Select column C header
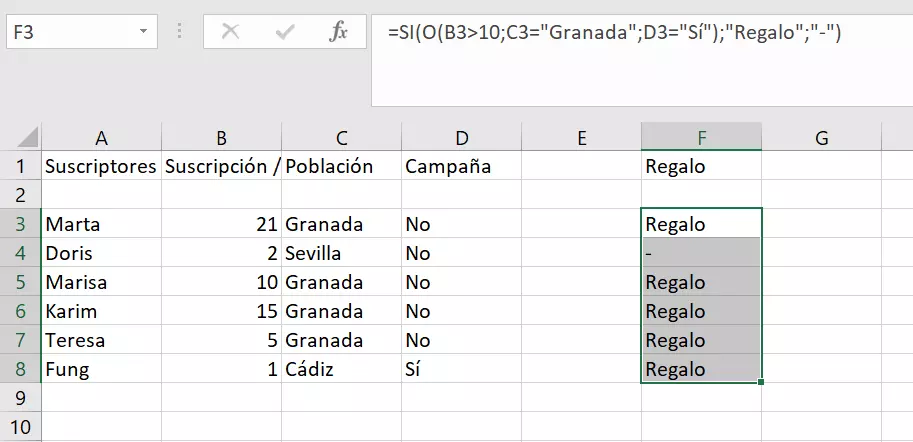 point(341,137)
